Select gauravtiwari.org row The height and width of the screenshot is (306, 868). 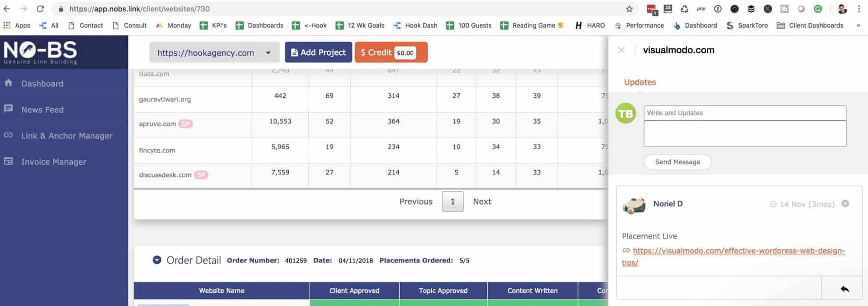coord(371,99)
